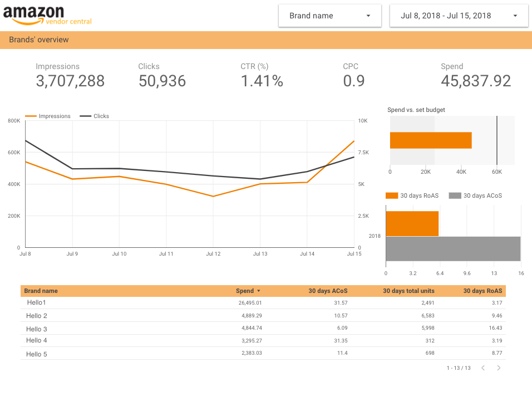Toggle Clicks legend entry
The height and width of the screenshot is (401, 532).
(94, 116)
